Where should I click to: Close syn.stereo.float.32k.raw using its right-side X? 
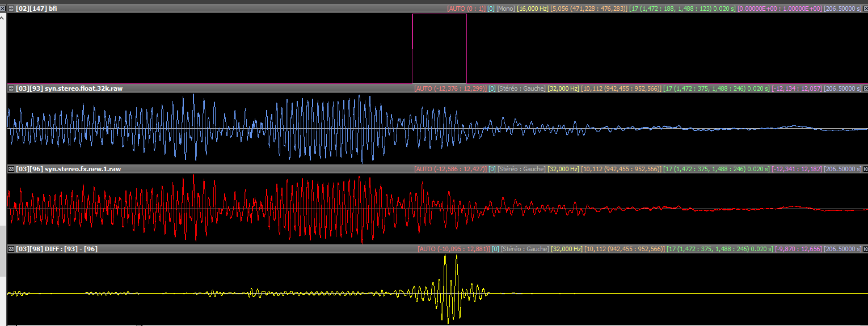[x=865, y=88]
